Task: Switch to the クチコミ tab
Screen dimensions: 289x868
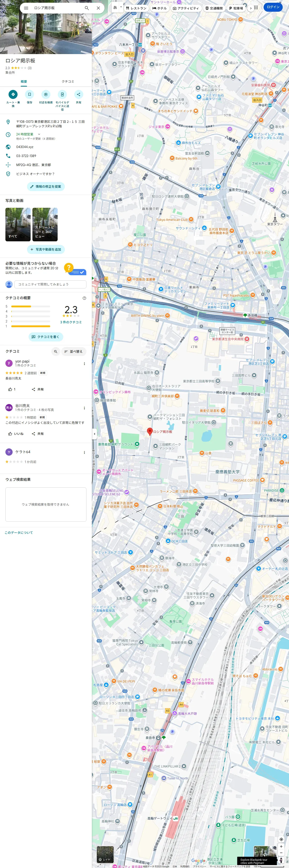Action: click(x=68, y=82)
